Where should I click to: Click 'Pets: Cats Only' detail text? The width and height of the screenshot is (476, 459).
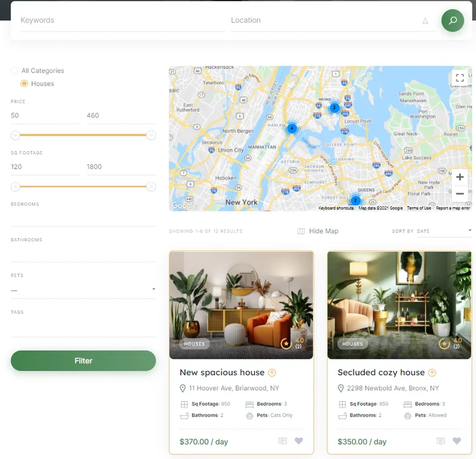point(275,415)
